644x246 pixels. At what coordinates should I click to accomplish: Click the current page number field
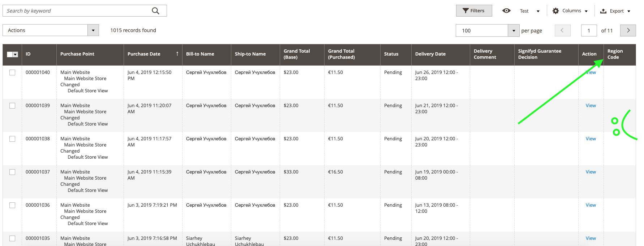[x=589, y=31]
